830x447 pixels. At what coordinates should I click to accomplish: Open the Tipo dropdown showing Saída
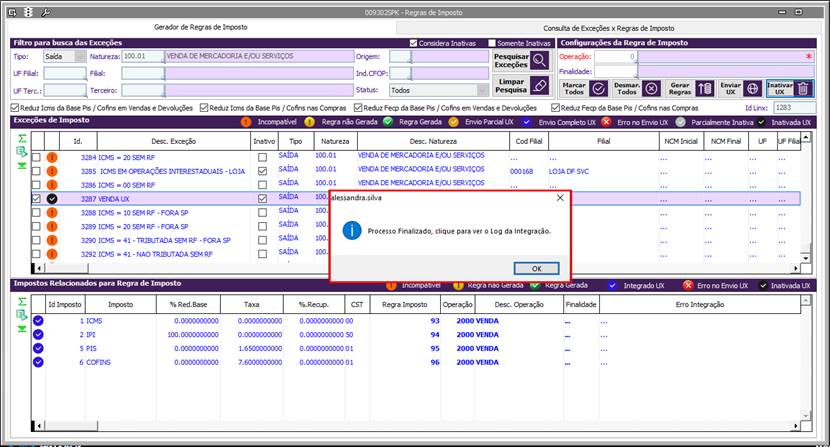[66, 57]
